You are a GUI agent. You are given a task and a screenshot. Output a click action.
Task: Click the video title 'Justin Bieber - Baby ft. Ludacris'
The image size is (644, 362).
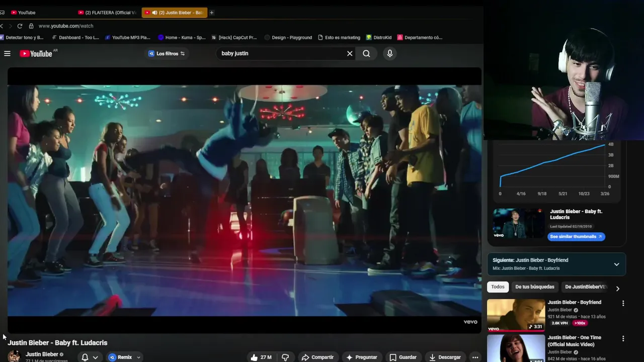pos(57,342)
